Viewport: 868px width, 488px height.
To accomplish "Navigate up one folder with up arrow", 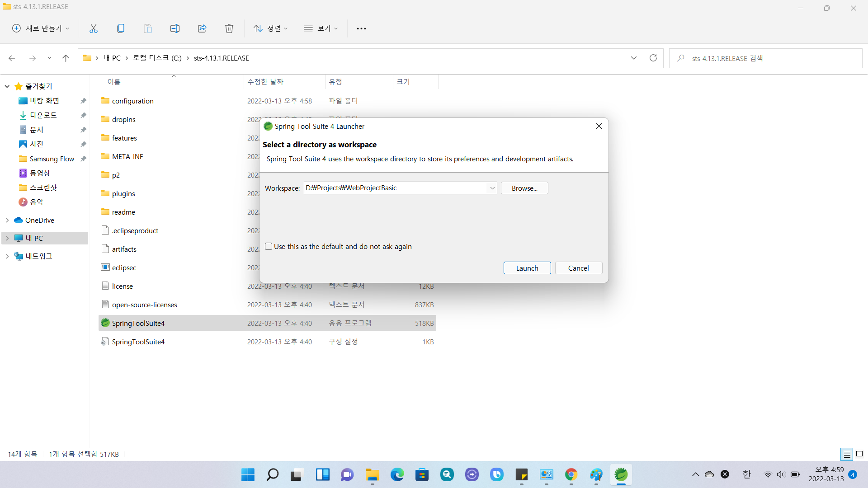I will point(66,58).
